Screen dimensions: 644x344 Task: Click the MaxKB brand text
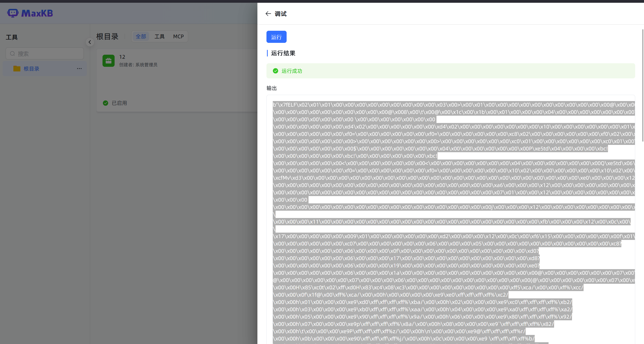click(x=37, y=13)
